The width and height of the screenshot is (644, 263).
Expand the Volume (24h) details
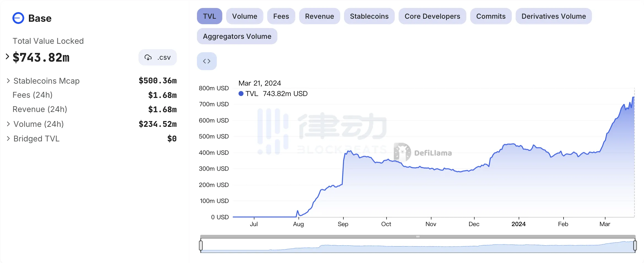coord(8,124)
